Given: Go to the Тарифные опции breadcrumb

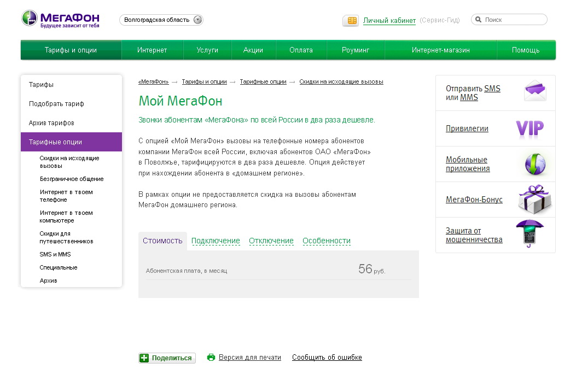Looking at the screenshot, I should point(263,81).
